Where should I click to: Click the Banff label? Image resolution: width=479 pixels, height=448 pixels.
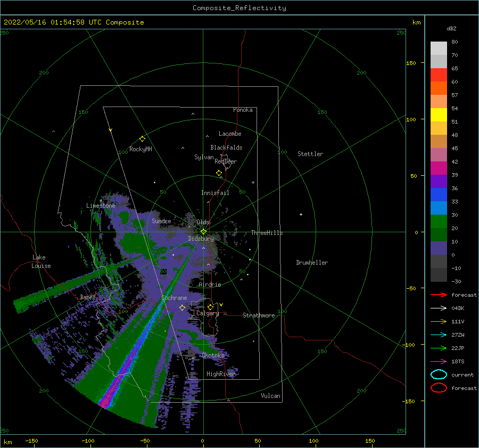point(88,297)
